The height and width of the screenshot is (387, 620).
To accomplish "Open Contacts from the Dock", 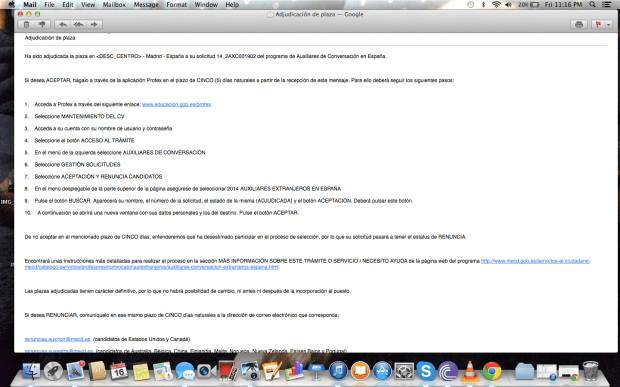I will pyautogui.click(x=97, y=371).
